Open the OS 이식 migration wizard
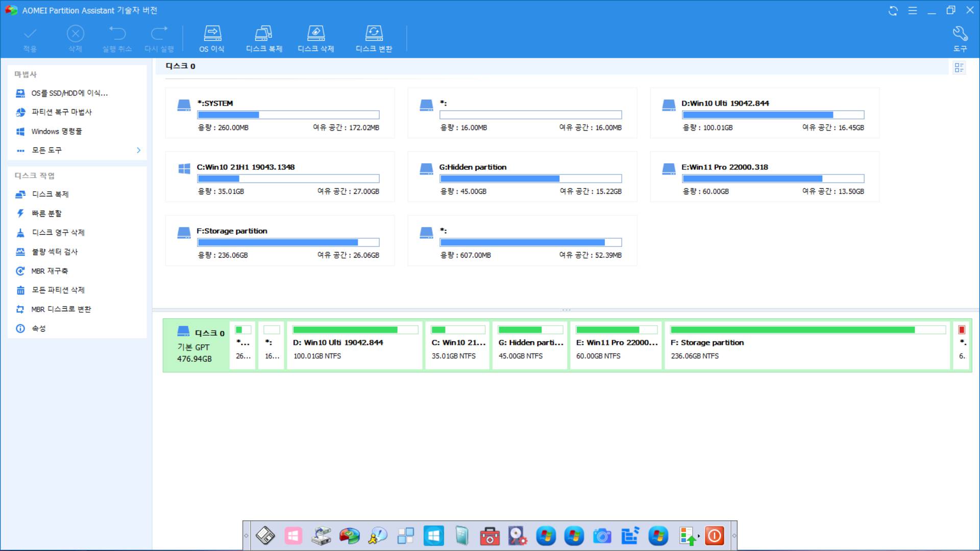The width and height of the screenshot is (980, 551). tap(212, 39)
